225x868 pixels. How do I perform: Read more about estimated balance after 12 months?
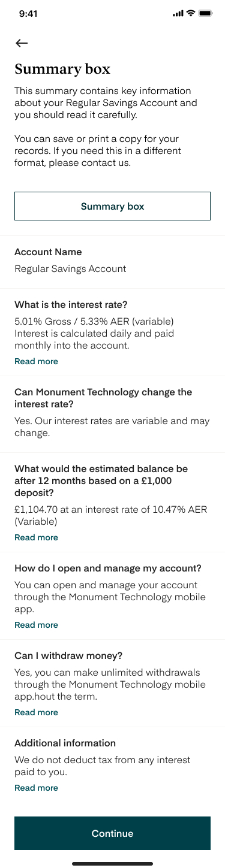coord(36,537)
